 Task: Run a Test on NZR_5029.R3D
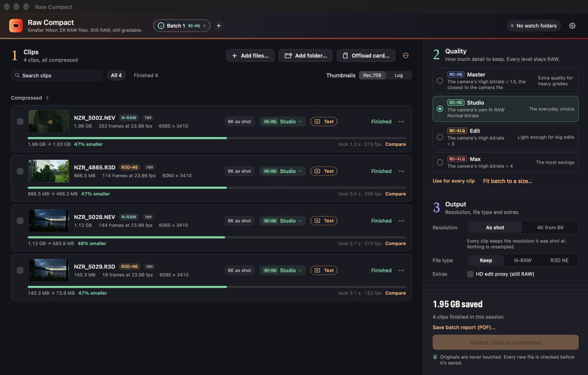click(324, 271)
